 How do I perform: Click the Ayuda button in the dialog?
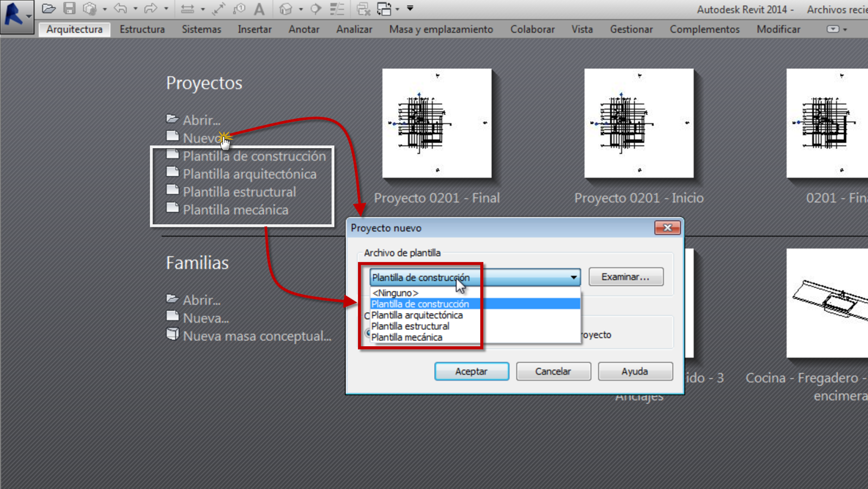point(635,371)
